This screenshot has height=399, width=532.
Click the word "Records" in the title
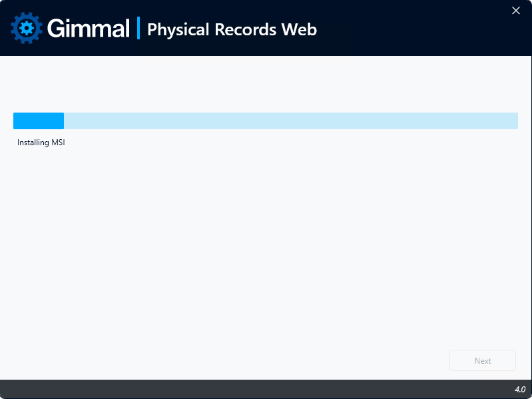pyautogui.click(x=245, y=29)
